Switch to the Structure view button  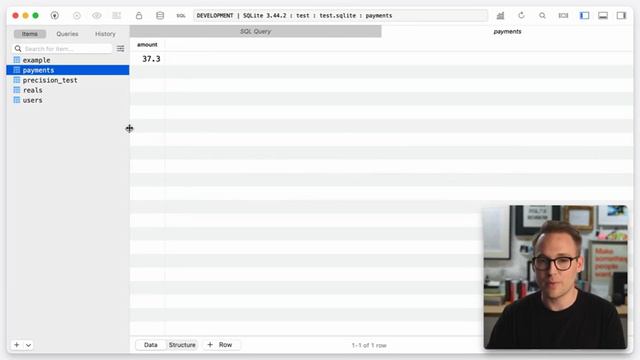pyautogui.click(x=182, y=345)
